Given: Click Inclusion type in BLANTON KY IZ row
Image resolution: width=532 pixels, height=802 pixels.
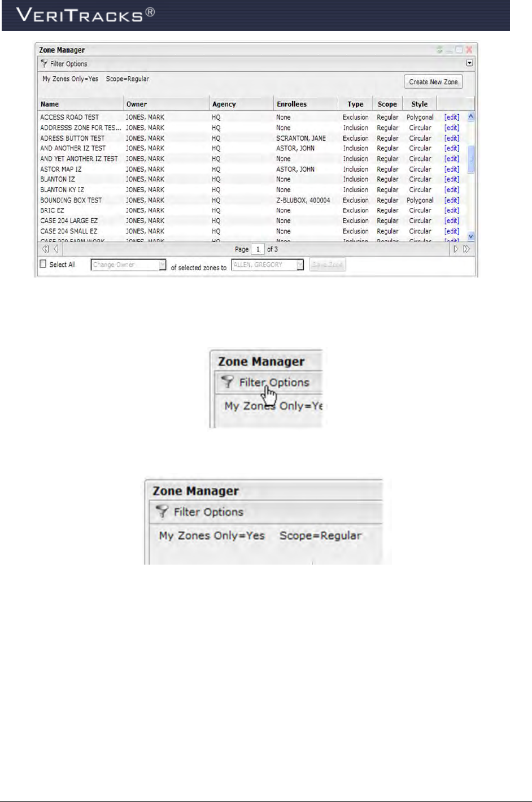Looking at the screenshot, I should (356, 190).
